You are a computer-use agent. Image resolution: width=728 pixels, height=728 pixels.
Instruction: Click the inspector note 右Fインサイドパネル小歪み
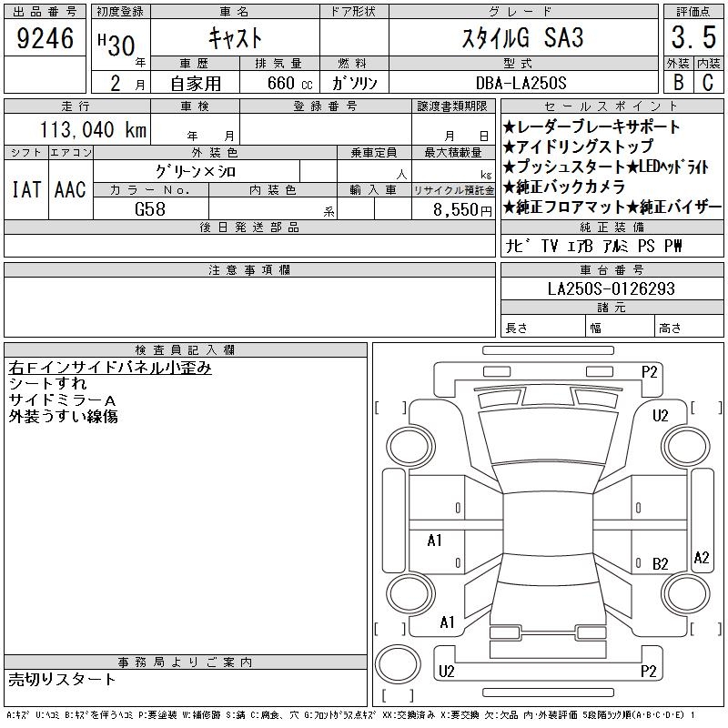click(110, 368)
